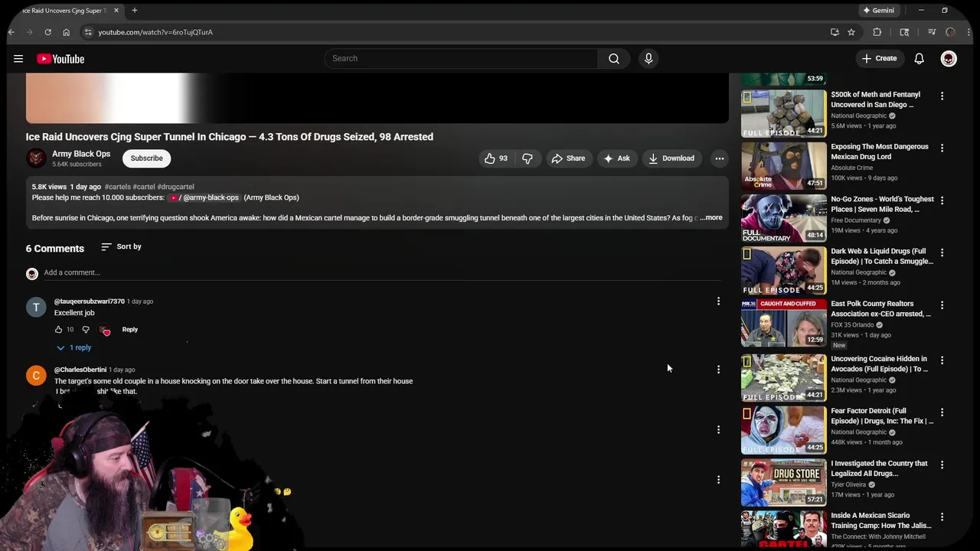Like the 'Excellent job' comment

[x=58, y=329]
